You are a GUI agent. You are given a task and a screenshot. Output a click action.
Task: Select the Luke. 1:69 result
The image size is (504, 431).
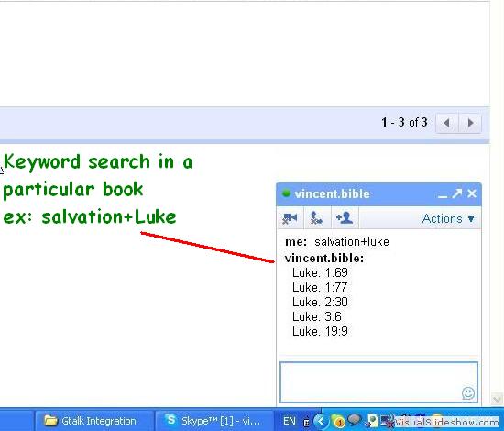point(320,272)
